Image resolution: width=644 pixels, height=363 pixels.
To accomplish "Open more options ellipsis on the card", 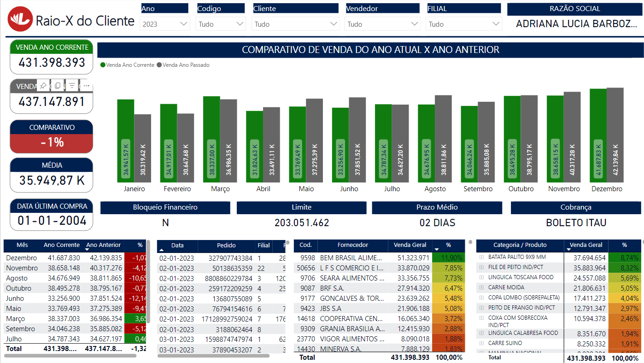I will tap(86, 86).
